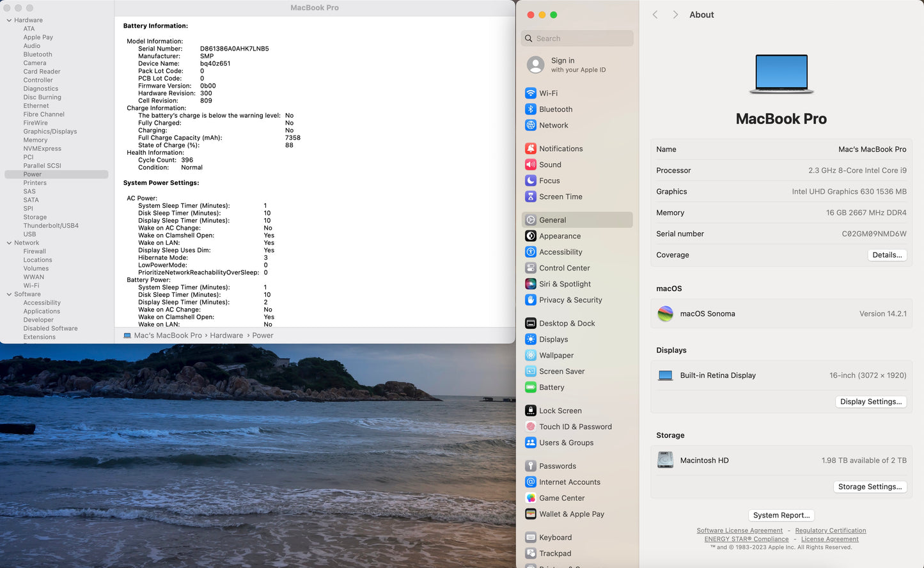Viewport: 924px width, 568px height.
Task: Click the Details... coverage button
Action: (888, 255)
